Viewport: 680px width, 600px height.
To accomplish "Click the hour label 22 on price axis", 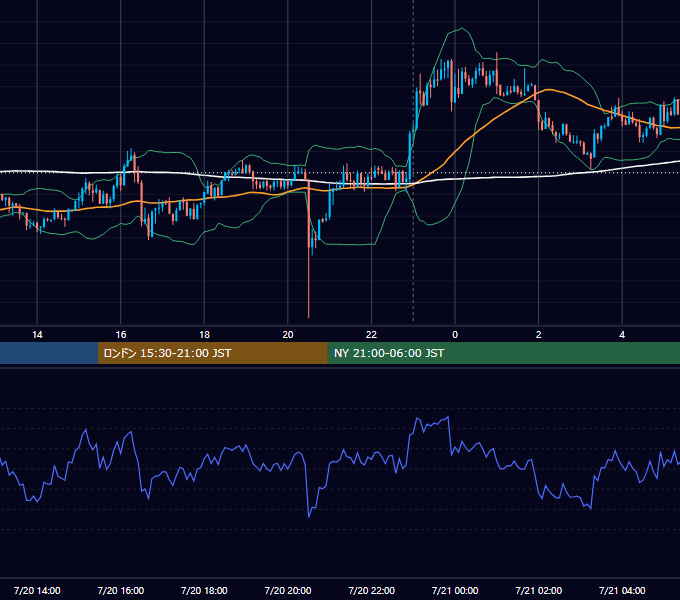I will click(x=371, y=335).
